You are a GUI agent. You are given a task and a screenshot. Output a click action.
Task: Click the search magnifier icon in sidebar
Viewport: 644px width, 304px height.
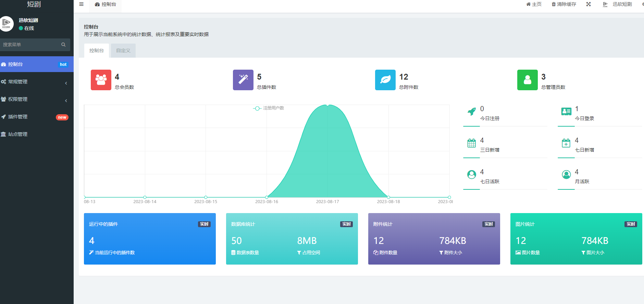point(63,45)
